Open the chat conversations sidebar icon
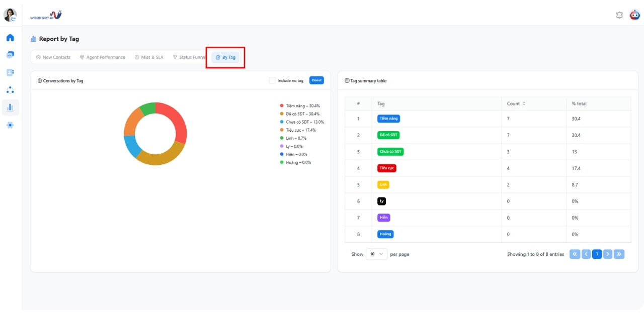The height and width of the screenshot is (313, 644). pyautogui.click(x=10, y=55)
